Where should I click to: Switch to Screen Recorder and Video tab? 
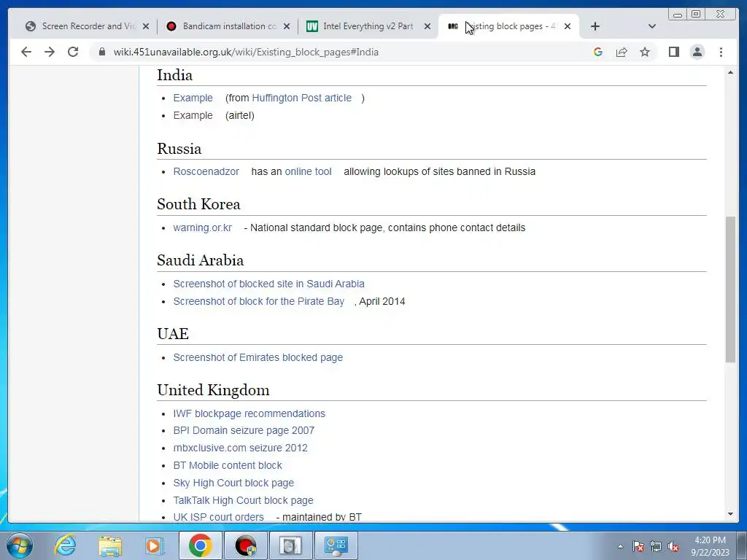click(88, 26)
